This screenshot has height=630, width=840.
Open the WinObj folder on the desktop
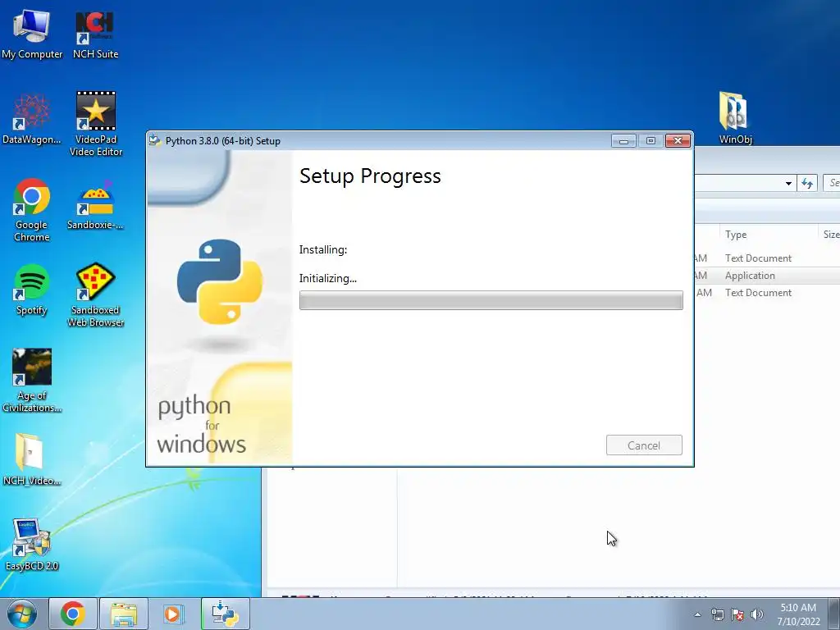(735, 118)
